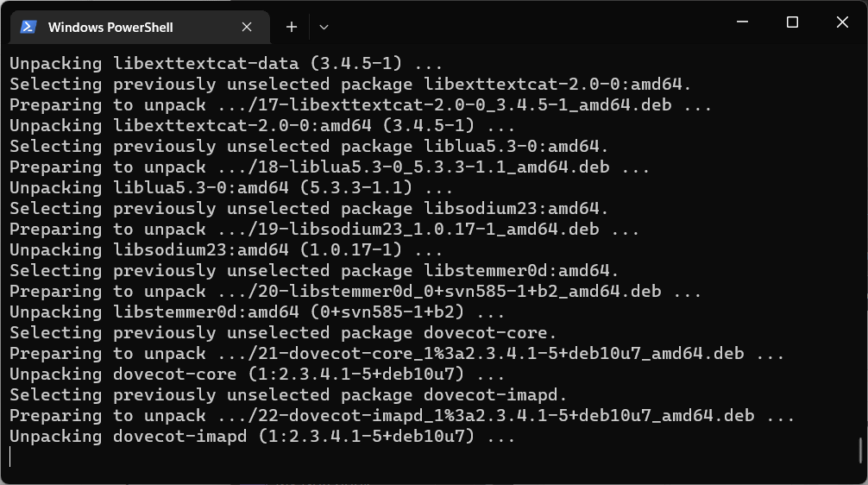Image resolution: width=868 pixels, height=485 pixels.
Task: Click the 'Selecting previously unselected package libsodium23:amd64' line
Action: point(309,208)
